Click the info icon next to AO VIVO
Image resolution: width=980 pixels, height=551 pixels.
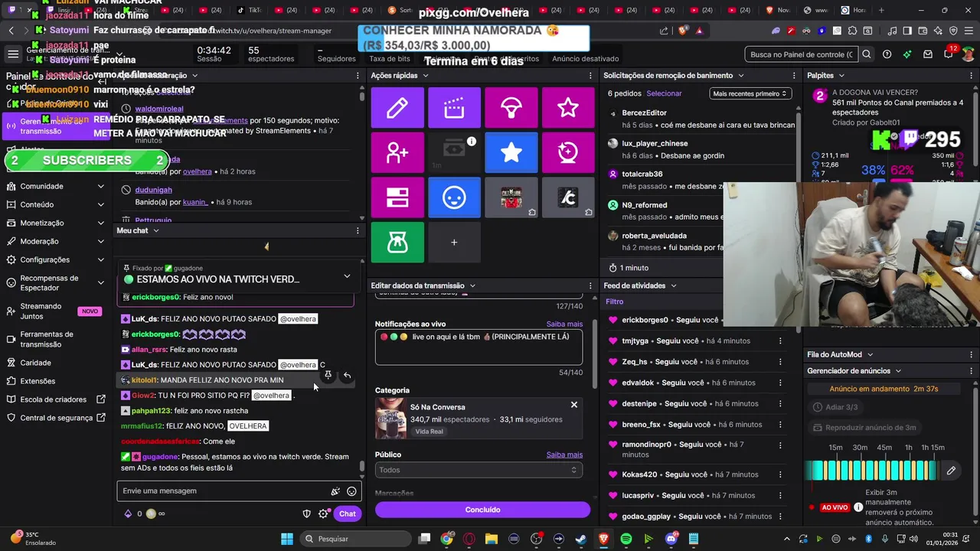click(858, 507)
